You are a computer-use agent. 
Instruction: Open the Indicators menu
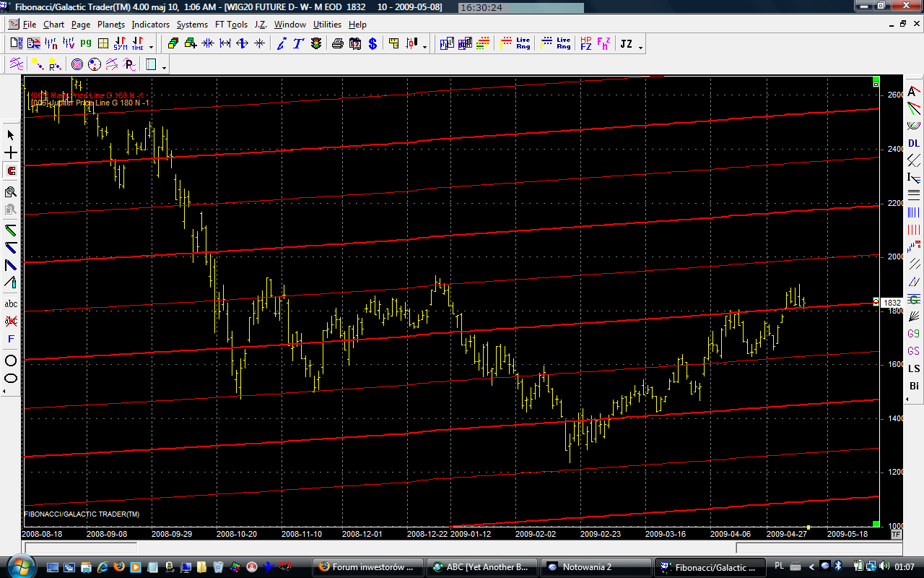(x=150, y=25)
